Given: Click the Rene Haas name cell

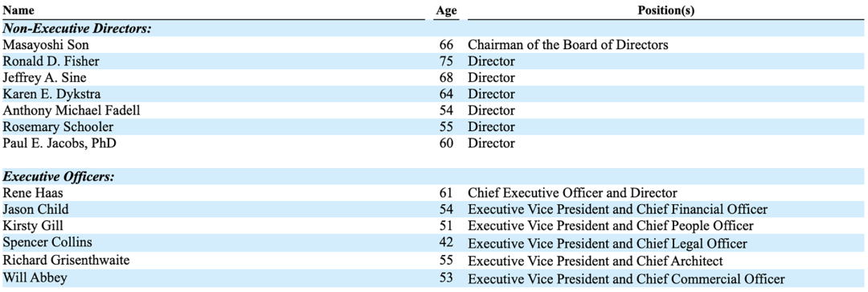Looking at the screenshot, I should click(30, 193).
